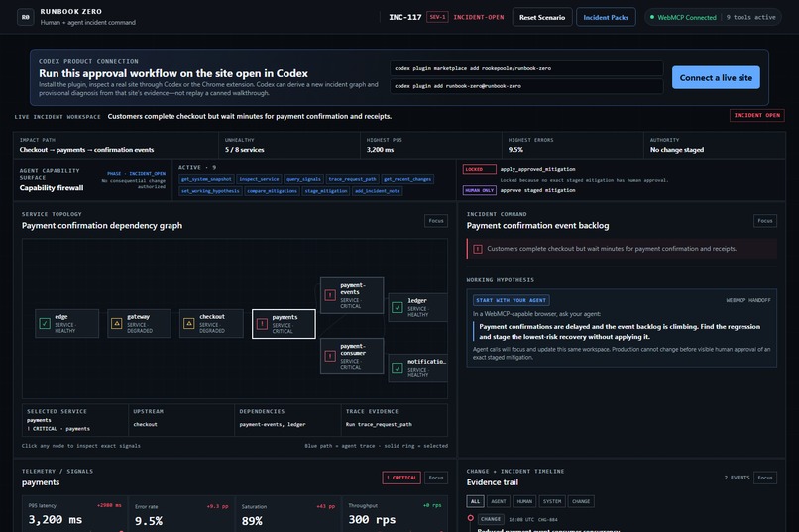Click the checkout node degraded warning icon
Image resolution: width=799 pixels, height=532 pixels.
[189, 323]
